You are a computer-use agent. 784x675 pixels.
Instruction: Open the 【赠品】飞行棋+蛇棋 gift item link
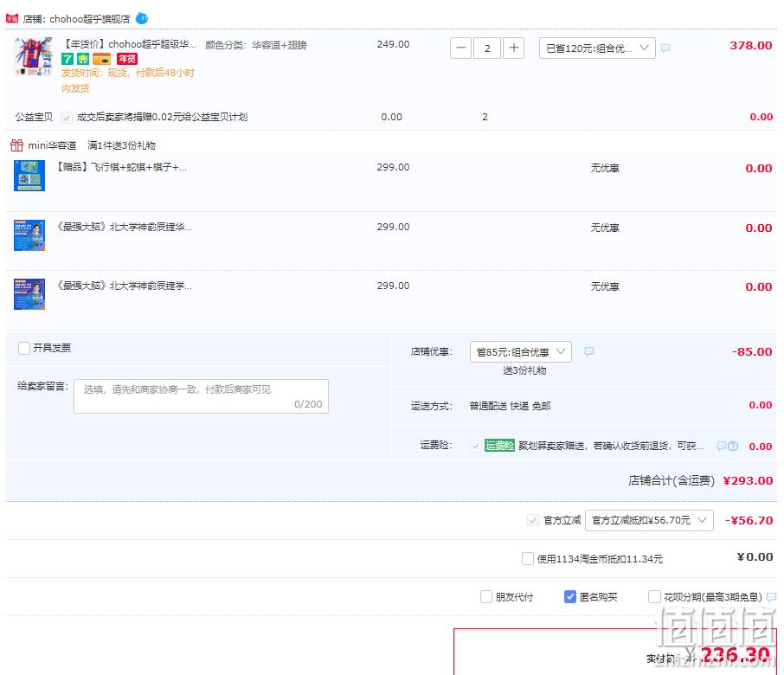121,167
